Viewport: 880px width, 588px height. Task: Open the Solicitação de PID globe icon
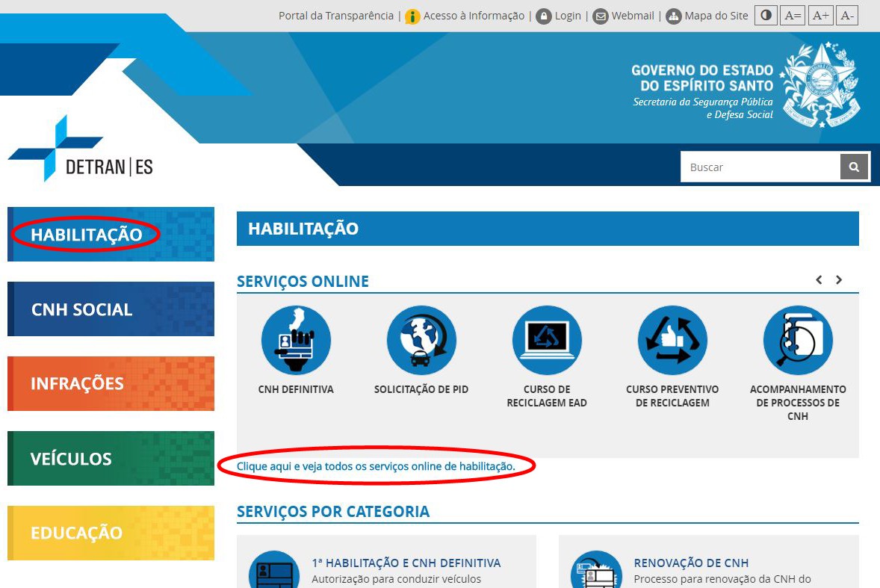pyautogui.click(x=421, y=340)
